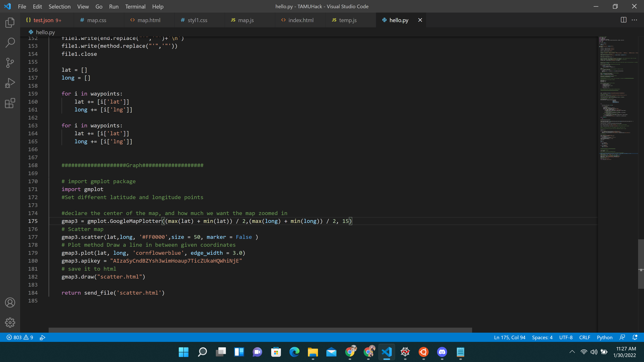Click the Split Editor Right icon
The image size is (644, 362).
pos(624,20)
